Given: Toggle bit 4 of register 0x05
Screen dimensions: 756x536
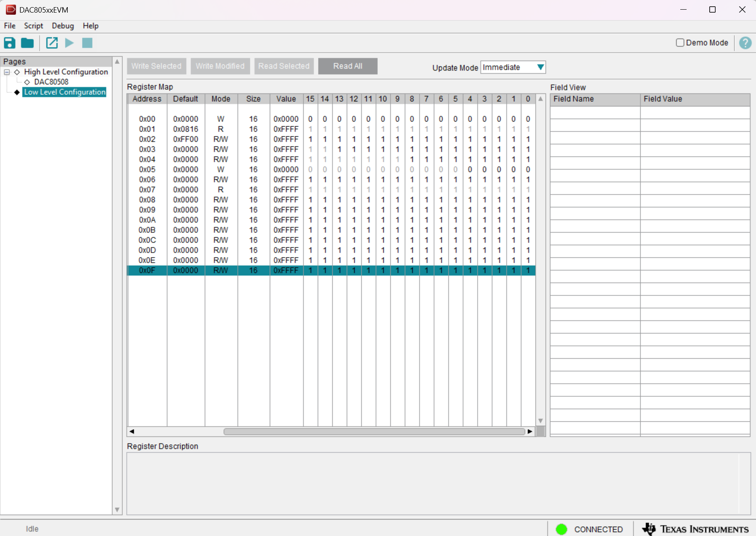Looking at the screenshot, I should (x=470, y=169).
